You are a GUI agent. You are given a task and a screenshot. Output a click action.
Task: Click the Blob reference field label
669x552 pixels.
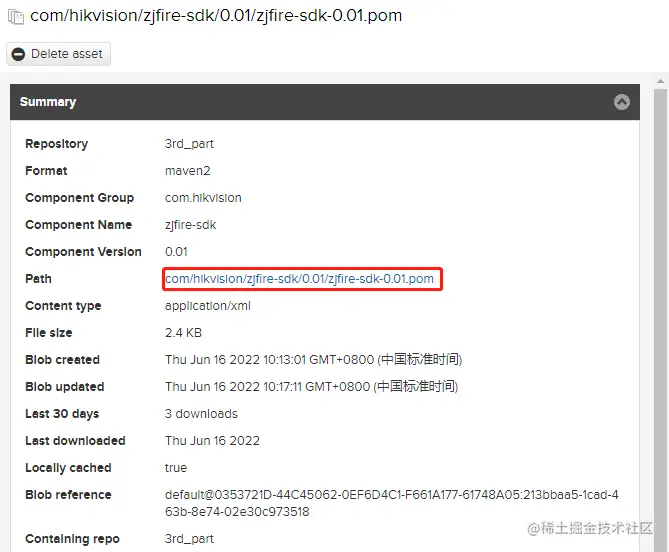coord(68,495)
